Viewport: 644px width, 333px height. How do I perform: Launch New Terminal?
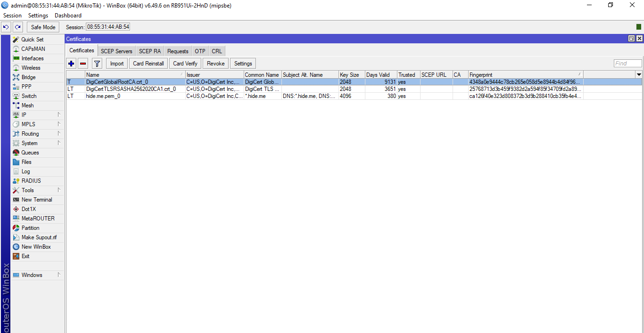(37, 200)
